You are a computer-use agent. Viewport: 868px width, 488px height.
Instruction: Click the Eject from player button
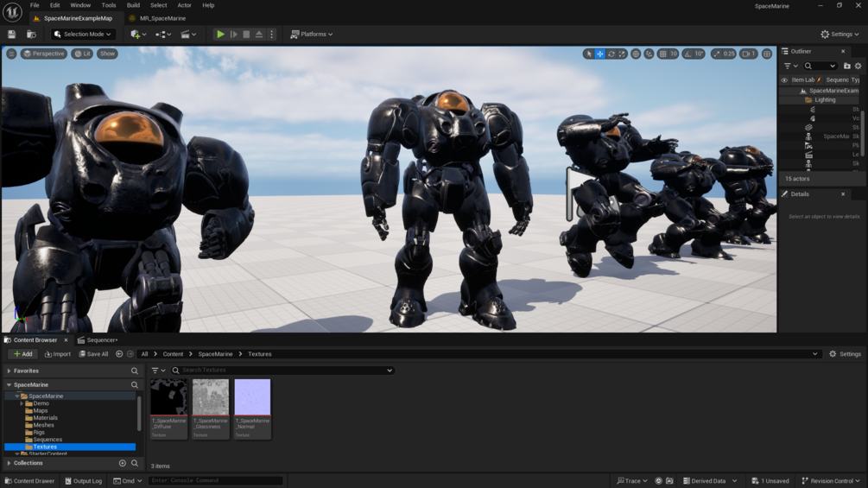(x=259, y=35)
